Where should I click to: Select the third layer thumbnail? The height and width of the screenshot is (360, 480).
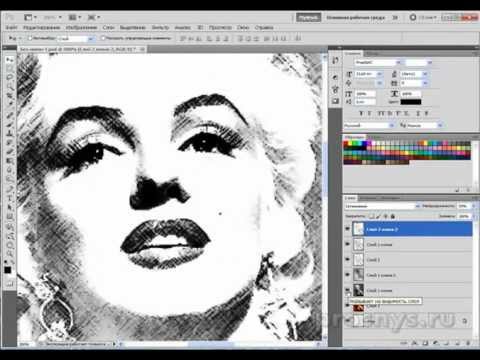coord(358,260)
